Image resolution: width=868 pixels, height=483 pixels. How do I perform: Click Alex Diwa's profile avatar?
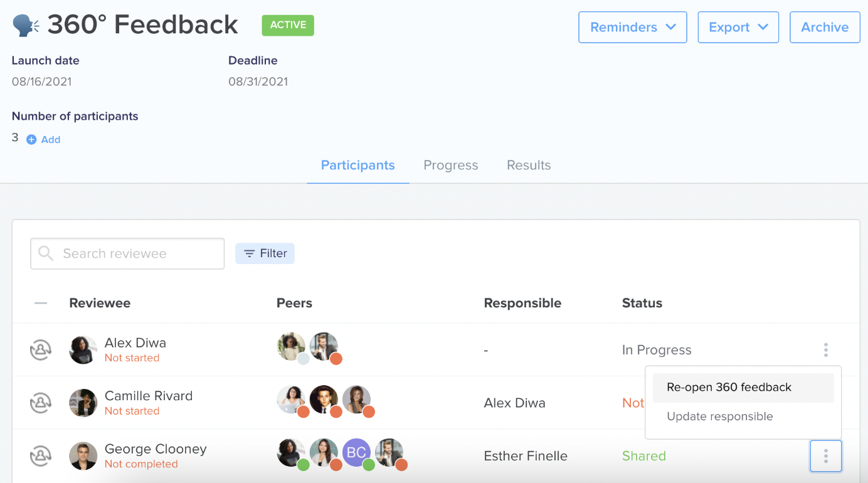(83, 350)
